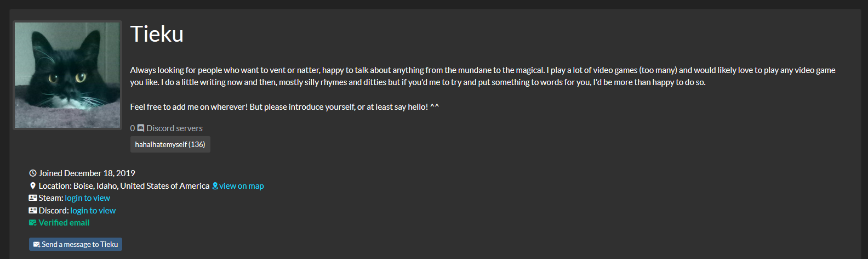Send a message to Tieku
Screen dimensions: 868x259
76,244
